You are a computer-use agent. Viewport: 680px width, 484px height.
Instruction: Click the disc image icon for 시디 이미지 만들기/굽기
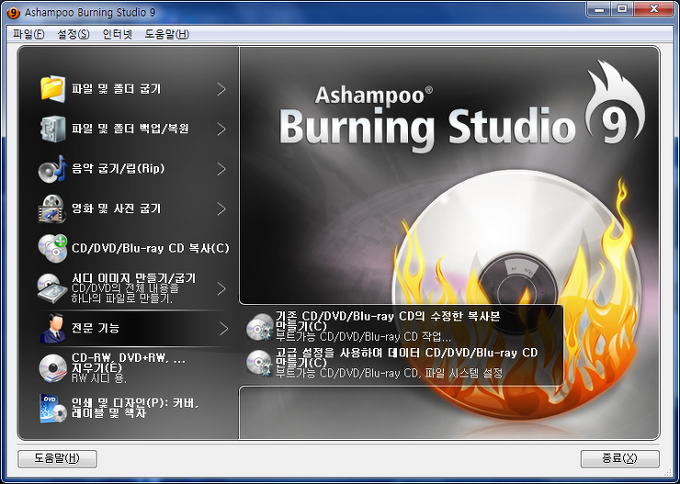52,288
